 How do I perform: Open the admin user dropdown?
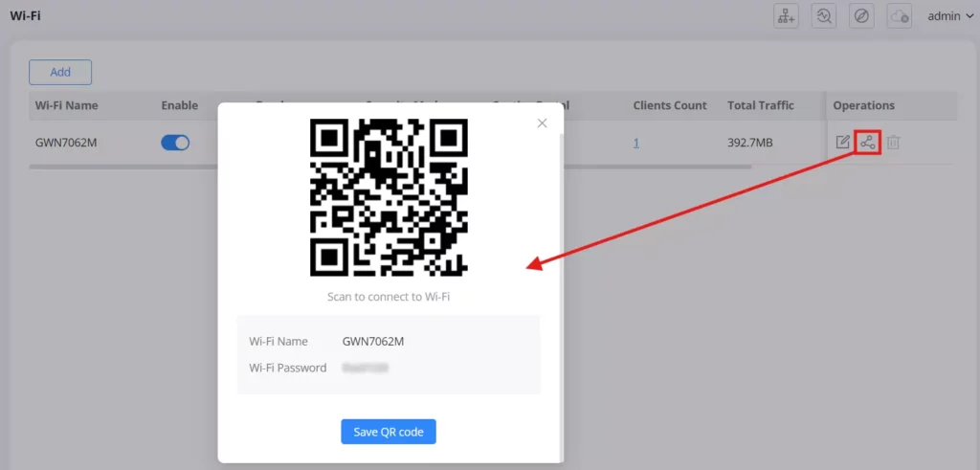click(x=950, y=17)
